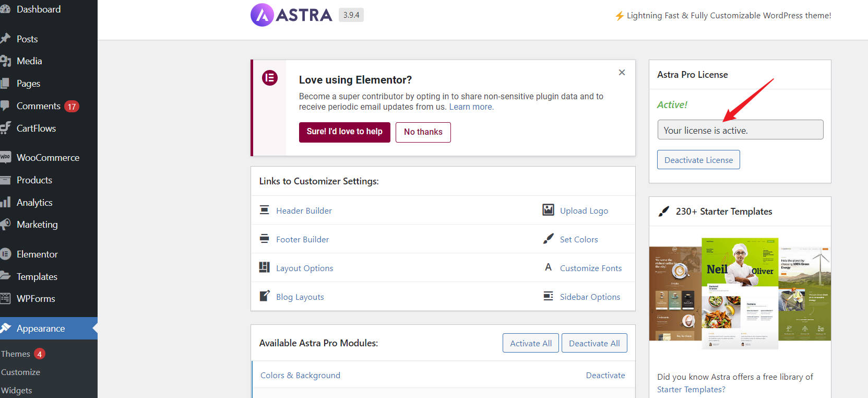Click the Astra logo icon
The image size is (868, 398).
tap(262, 15)
